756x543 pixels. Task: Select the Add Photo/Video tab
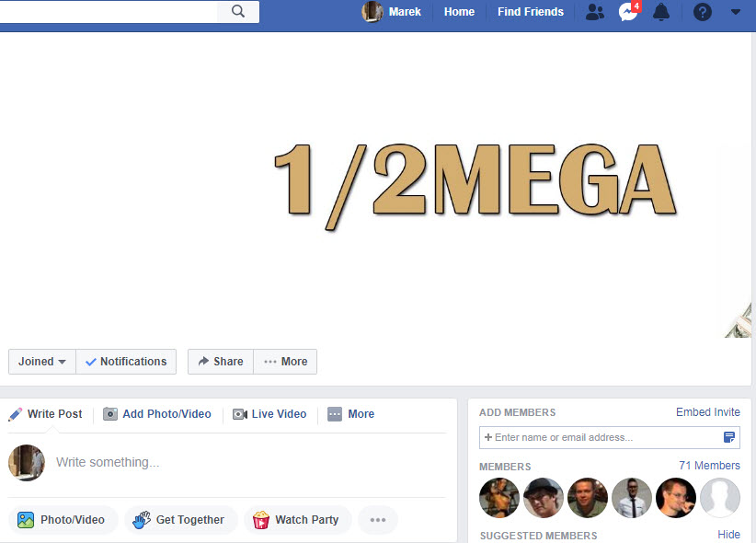(x=157, y=414)
